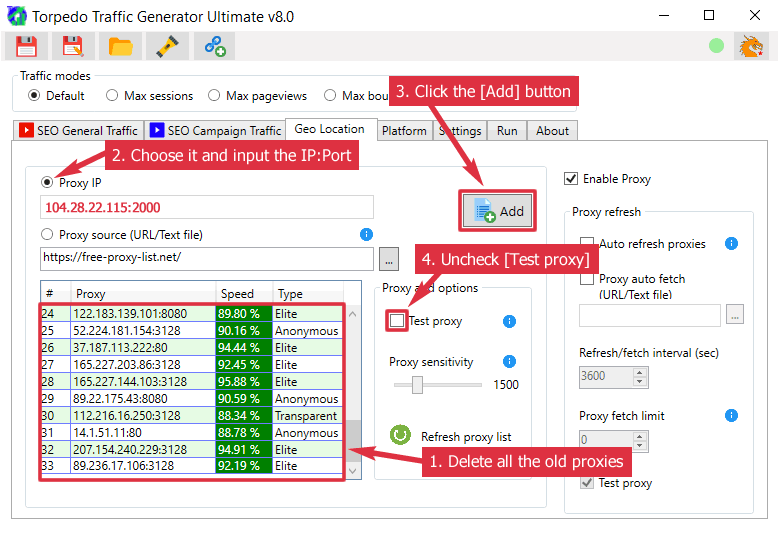Open a file with the folder icon
Image resolution: width=779 pixels, height=533 pixels.
pyautogui.click(x=120, y=46)
